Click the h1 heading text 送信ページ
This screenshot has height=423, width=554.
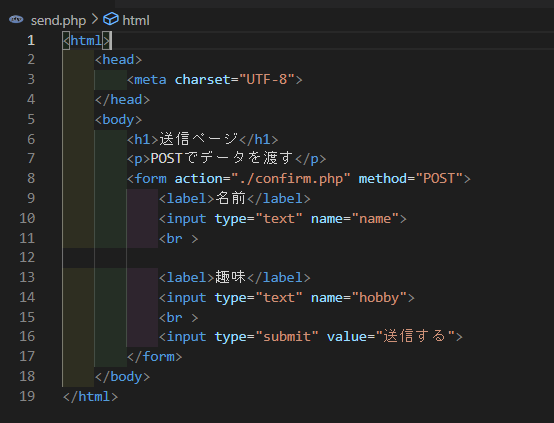tap(199, 139)
